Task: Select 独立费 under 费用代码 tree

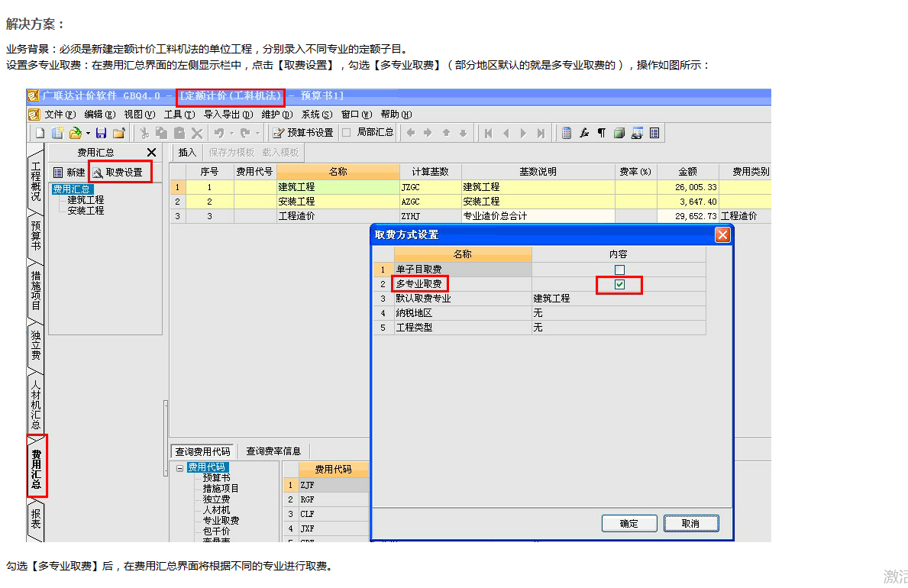Action: coord(216,499)
